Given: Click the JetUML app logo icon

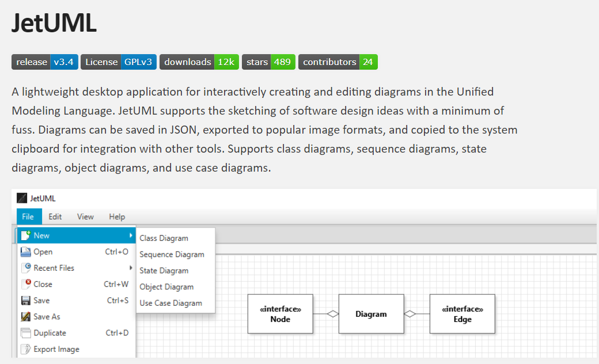Looking at the screenshot, I should point(22,198).
